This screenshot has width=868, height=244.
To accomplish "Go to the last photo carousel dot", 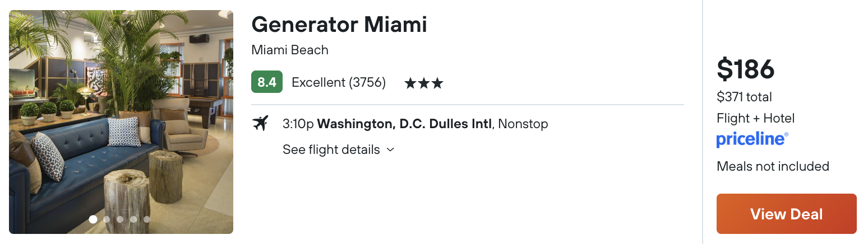I will point(147,219).
